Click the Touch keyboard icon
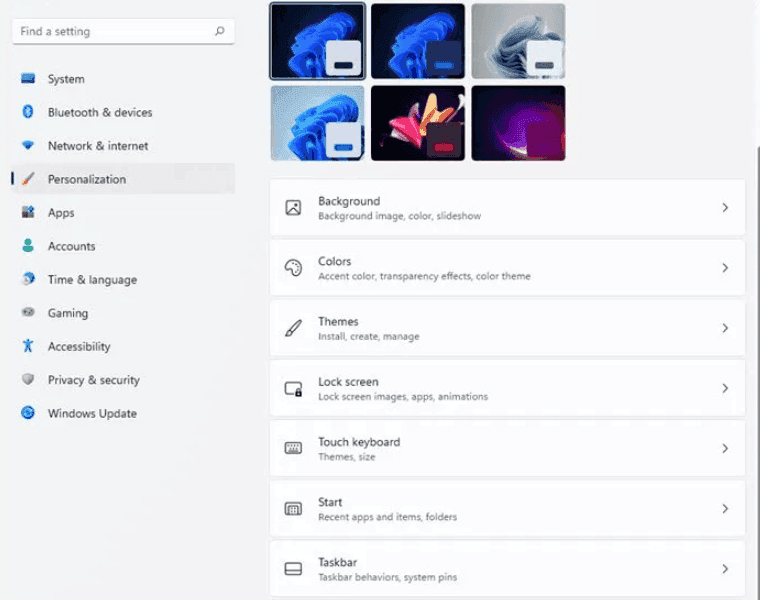Viewport: 760px width, 600px height. [x=293, y=448]
